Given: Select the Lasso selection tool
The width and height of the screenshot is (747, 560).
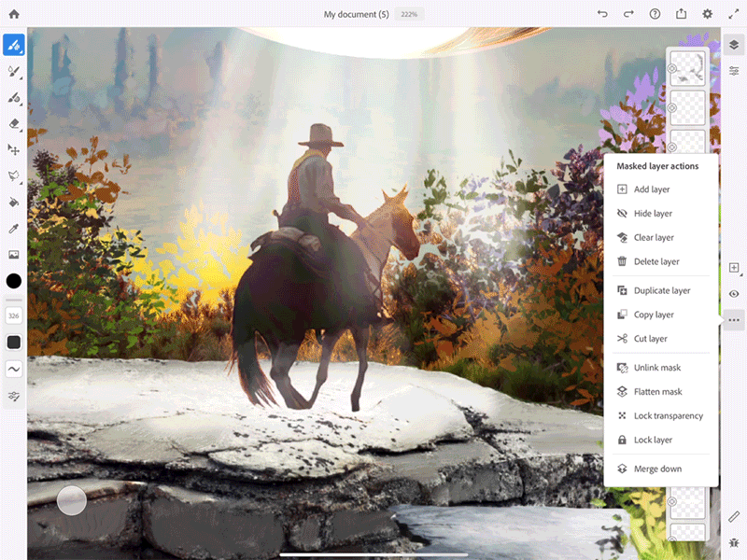Looking at the screenshot, I should (14, 176).
